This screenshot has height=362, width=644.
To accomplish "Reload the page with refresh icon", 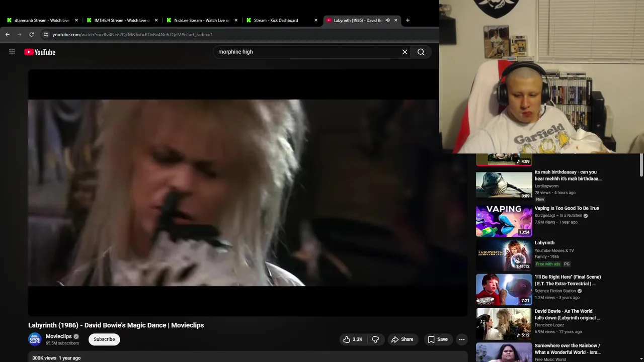I will [x=31, y=35].
